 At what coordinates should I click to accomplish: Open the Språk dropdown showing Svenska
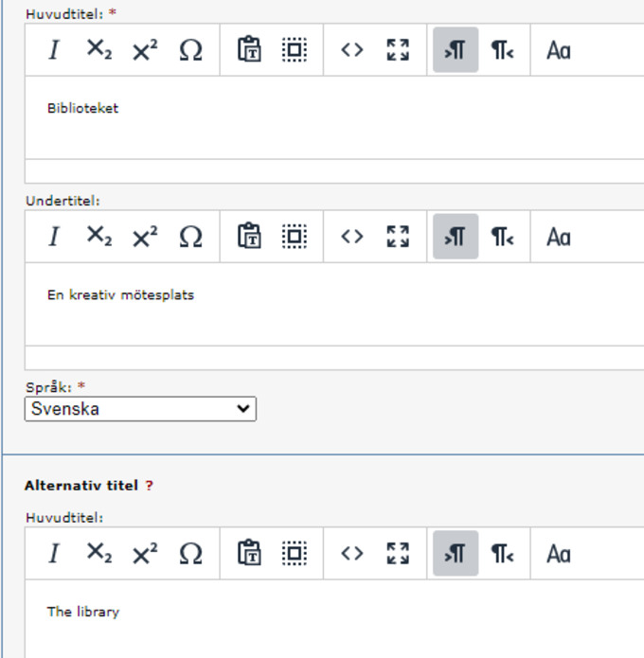[x=140, y=409]
